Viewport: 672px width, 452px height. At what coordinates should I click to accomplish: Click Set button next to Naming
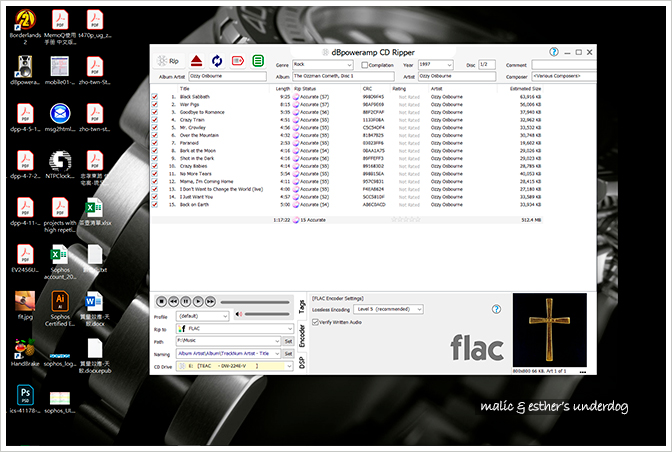click(288, 354)
